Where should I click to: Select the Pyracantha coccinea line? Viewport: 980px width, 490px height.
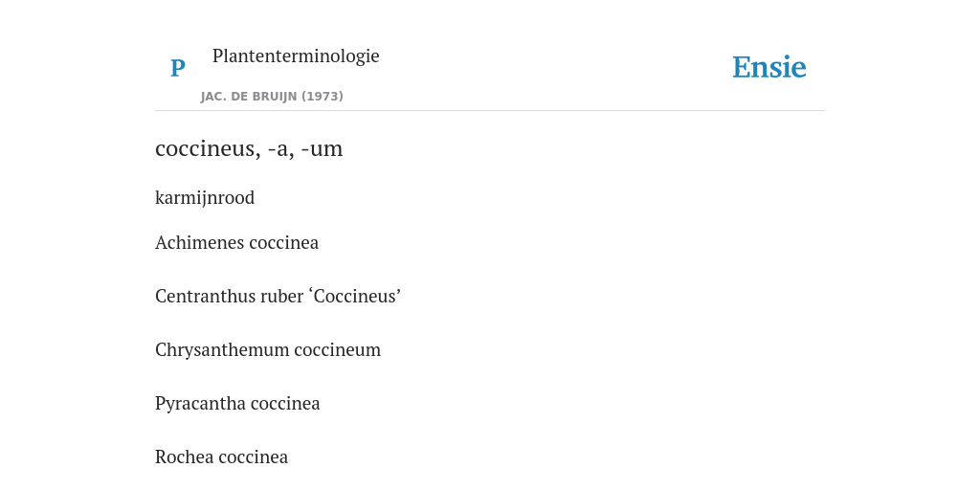point(237,403)
